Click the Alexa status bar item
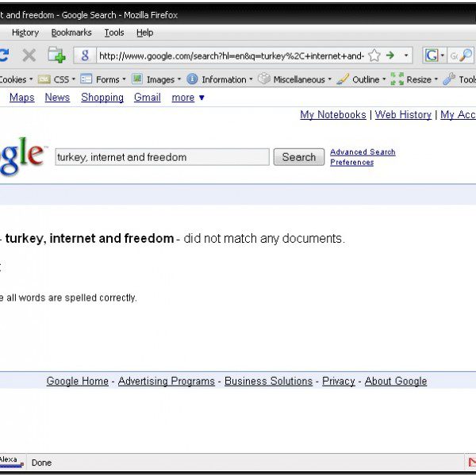Viewport: 476px width, 476px height. click(x=12, y=462)
